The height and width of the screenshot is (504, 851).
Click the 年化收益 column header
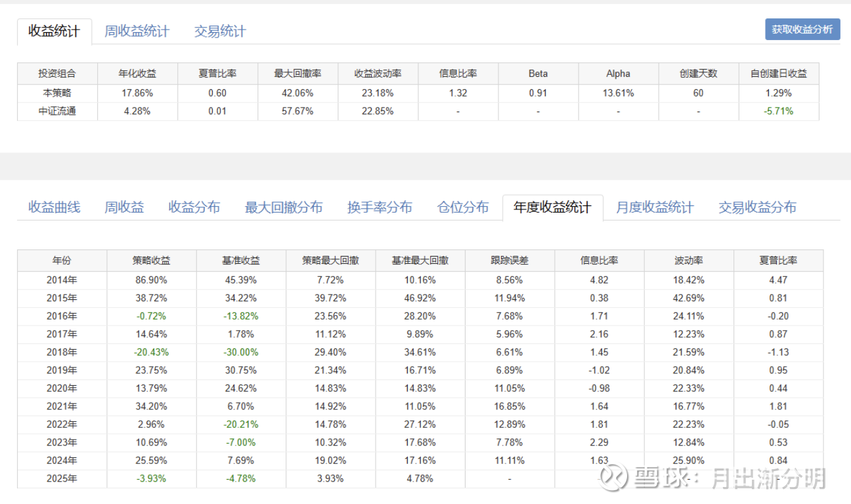[137, 73]
